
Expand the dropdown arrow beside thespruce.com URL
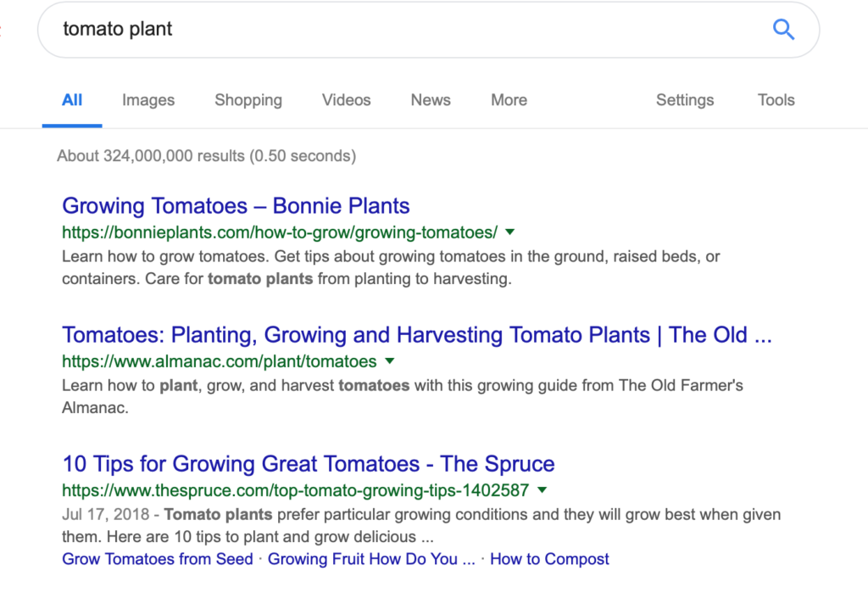pos(542,490)
